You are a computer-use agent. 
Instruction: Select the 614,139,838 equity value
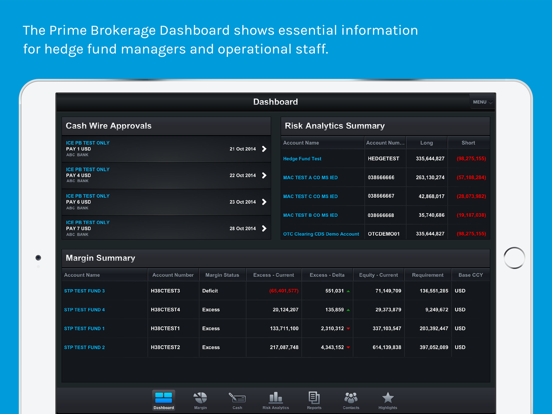[x=387, y=347]
